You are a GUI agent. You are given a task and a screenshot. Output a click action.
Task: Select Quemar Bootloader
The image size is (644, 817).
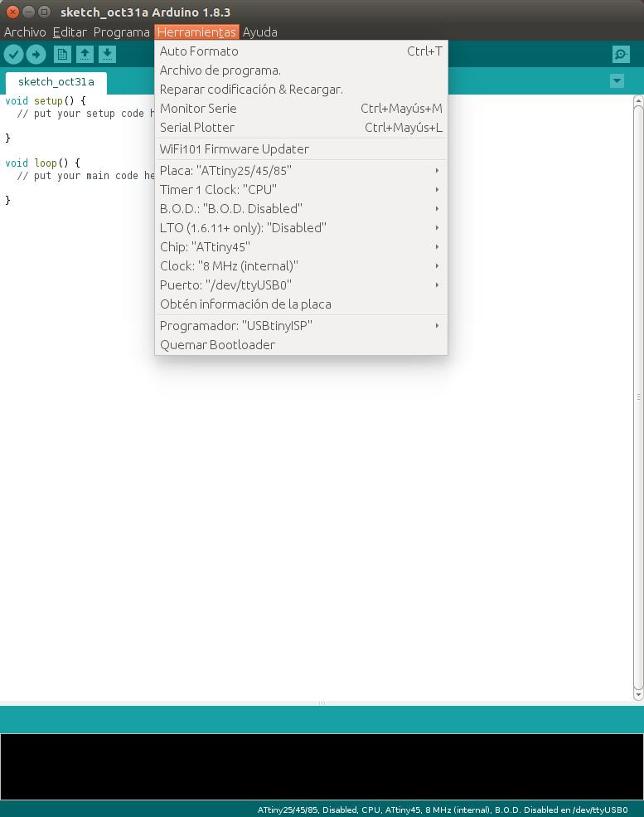click(301, 345)
